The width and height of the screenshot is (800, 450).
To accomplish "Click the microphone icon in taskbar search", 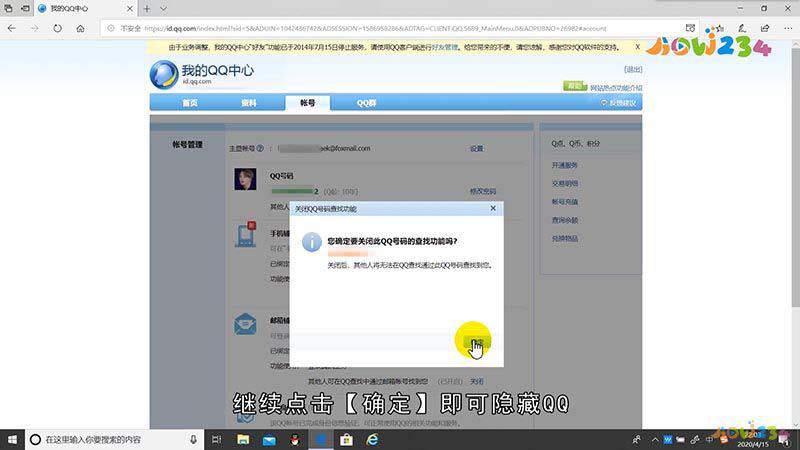I will tap(193, 439).
